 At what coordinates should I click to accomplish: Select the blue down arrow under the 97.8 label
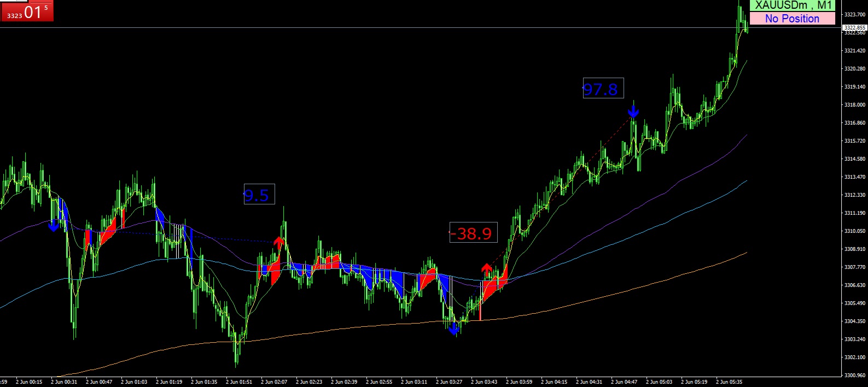(633, 112)
